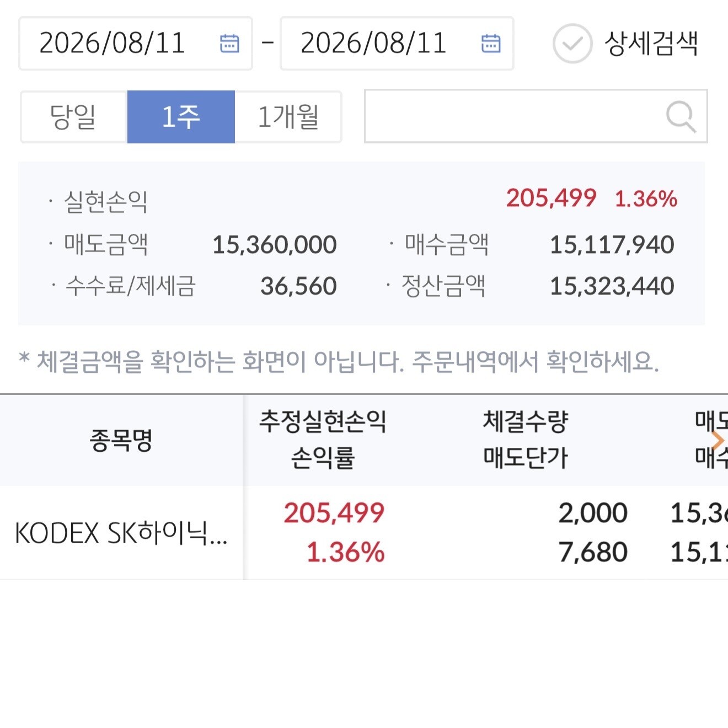Click the start date field 2026/08/11
728x728 pixels.
[x=136, y=44]
